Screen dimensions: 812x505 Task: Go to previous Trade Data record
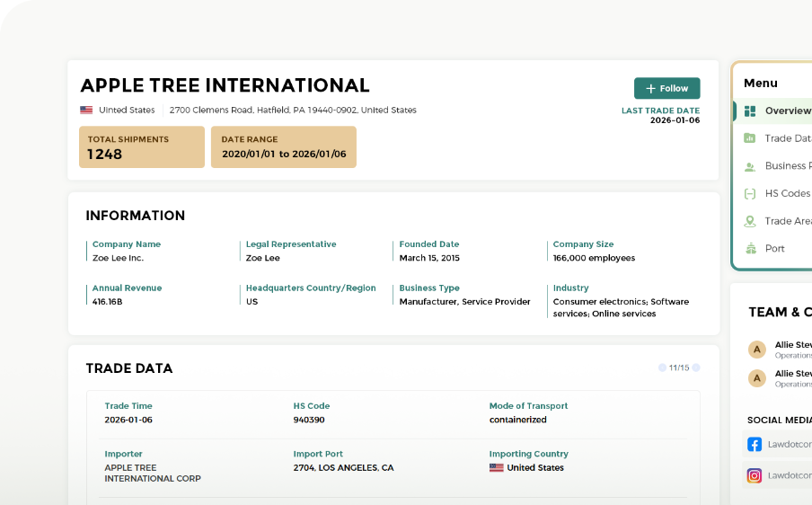point(662,368)
